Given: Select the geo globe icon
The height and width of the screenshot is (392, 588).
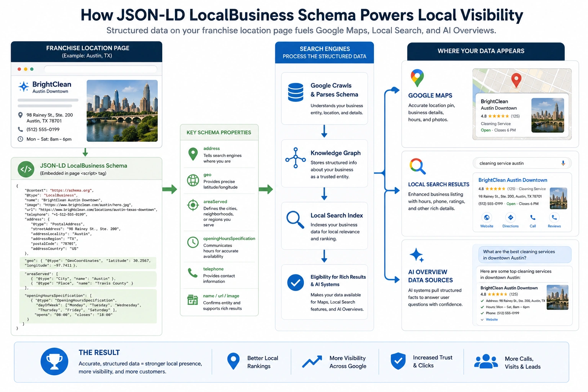Looking at the screenshot, I should [193, 180].
